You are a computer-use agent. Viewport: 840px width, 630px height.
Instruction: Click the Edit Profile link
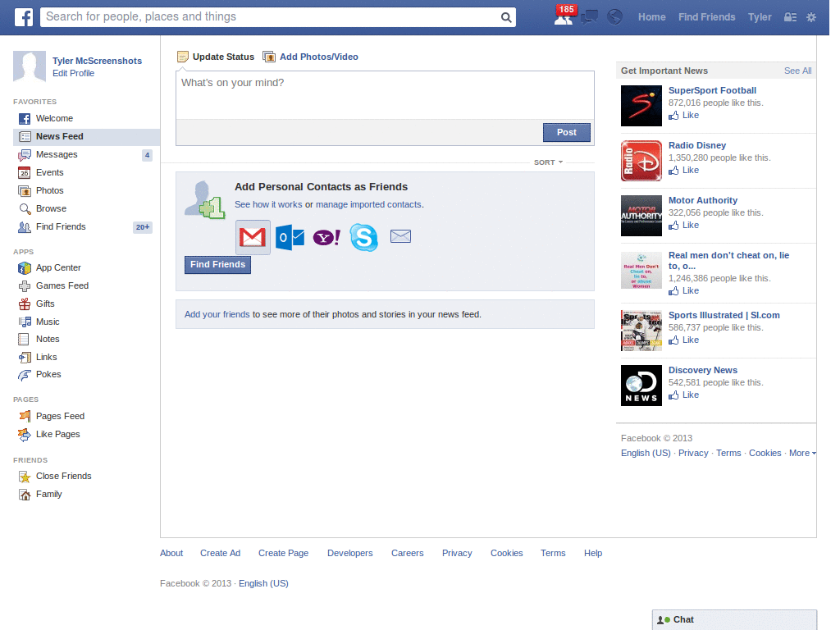pyautogui.click(x=73, y=73)
